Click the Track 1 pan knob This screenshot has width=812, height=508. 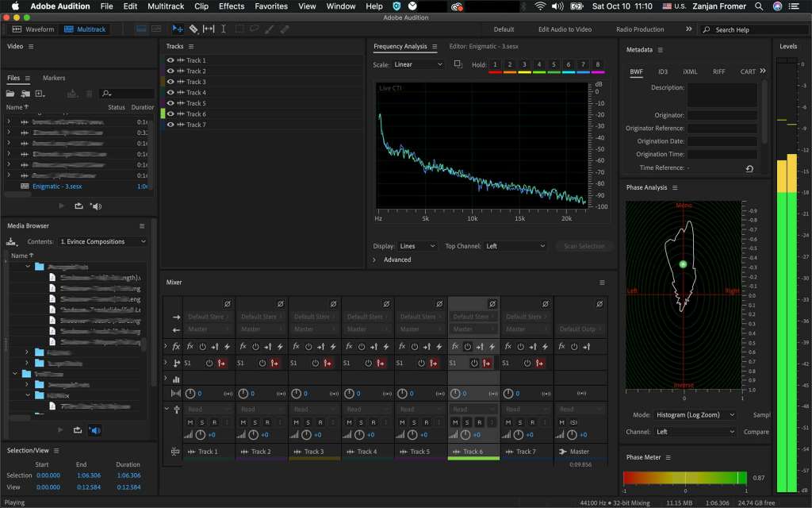(x=190, y=394)
